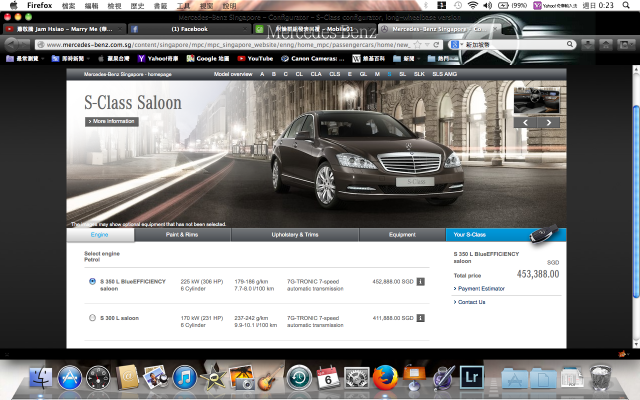
Task: Switch to Jam Hsiao Marry Me tab
Action: (x=64, y=29)
